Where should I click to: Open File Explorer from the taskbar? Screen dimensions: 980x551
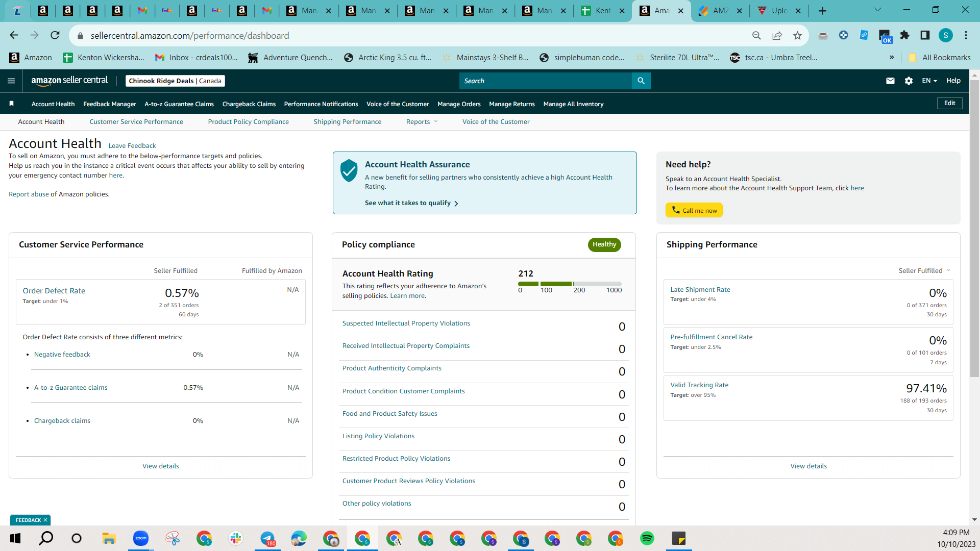(109, 538)
